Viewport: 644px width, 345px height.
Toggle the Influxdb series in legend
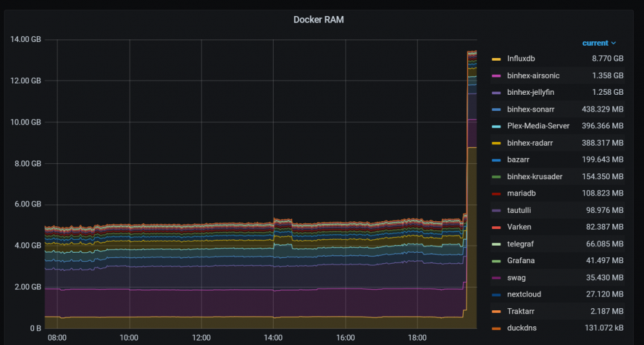point(521,59)
